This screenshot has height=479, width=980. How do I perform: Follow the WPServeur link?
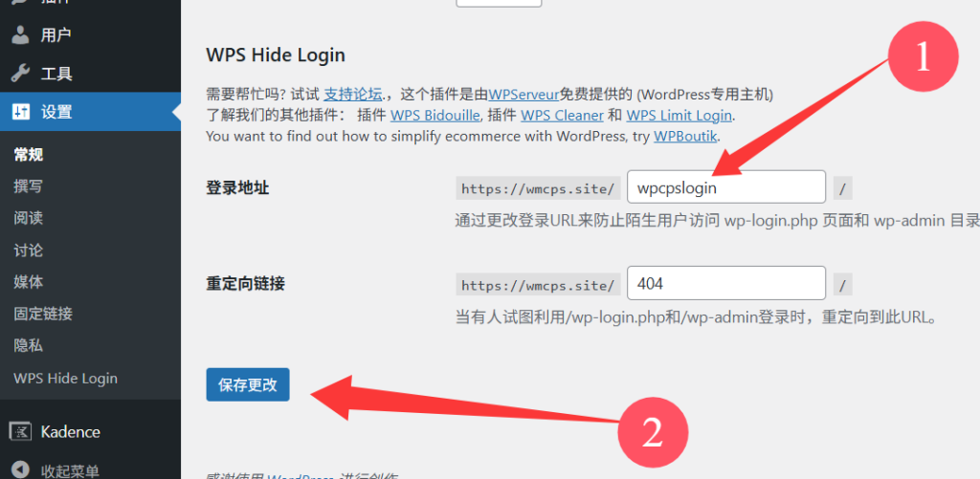pyautogui.click(x=523, y=95)
